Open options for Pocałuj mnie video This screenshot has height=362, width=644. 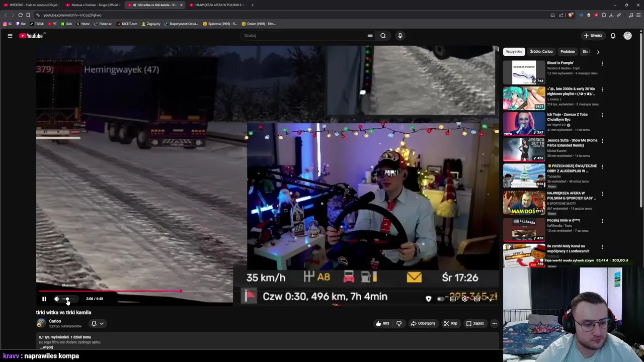tap(602, 221)
